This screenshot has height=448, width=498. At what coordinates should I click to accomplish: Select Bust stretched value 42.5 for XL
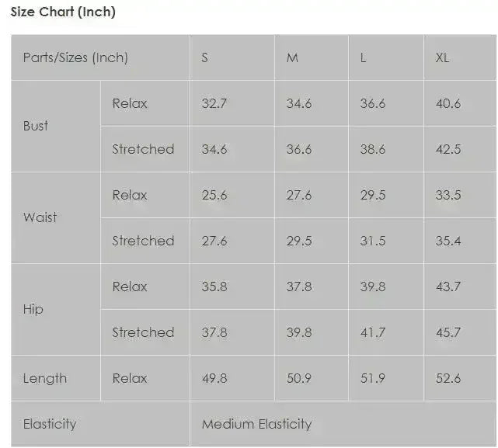click(x=448, y=149)
